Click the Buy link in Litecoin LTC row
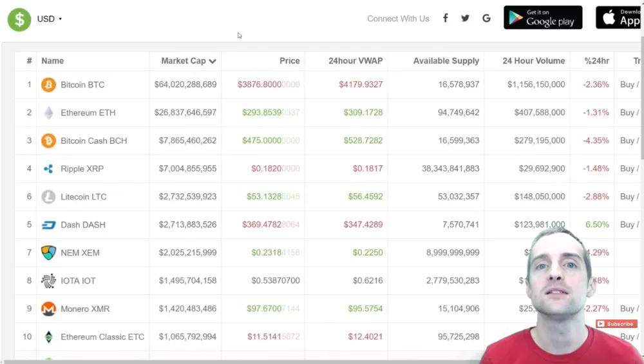This screenshot has width=644, height=364. [x=627, y=196]
